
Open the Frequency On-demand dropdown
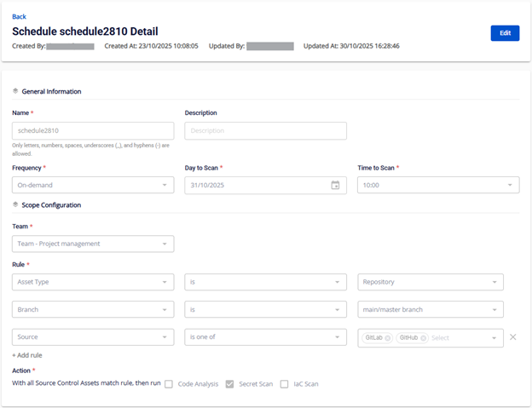[x=93, y=185]
